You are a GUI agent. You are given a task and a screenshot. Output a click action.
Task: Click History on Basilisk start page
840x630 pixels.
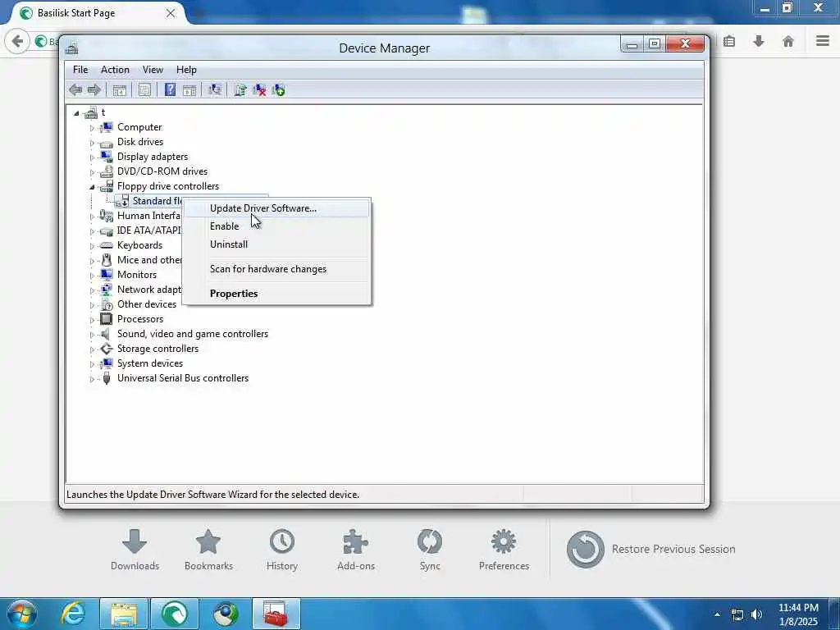[282, 549]
